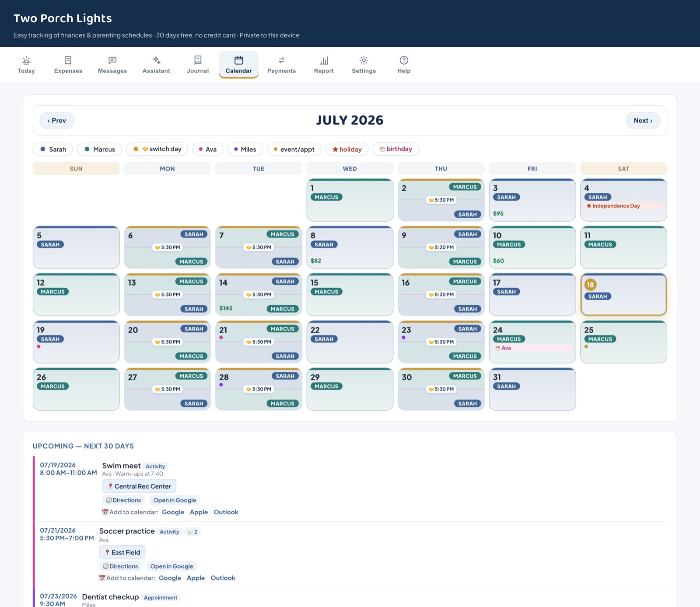Toggle the Miles legend filter
This screenshot has width=700, height=607.
coord(245,149)
